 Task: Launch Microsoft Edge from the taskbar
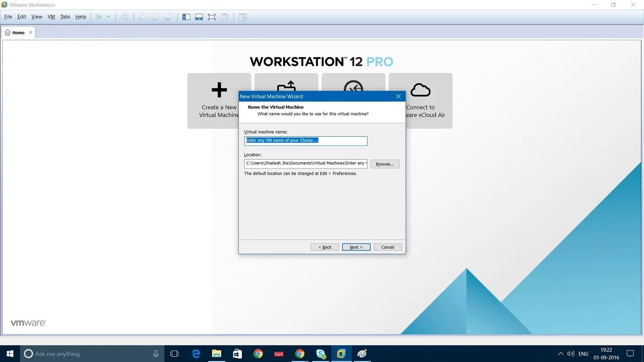point(196,354)
